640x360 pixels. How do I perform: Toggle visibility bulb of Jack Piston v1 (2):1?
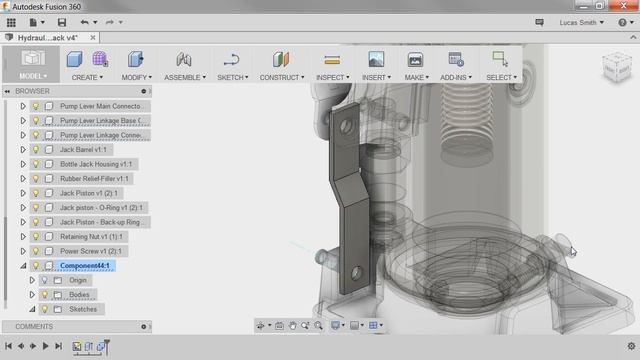click(36, 193)
